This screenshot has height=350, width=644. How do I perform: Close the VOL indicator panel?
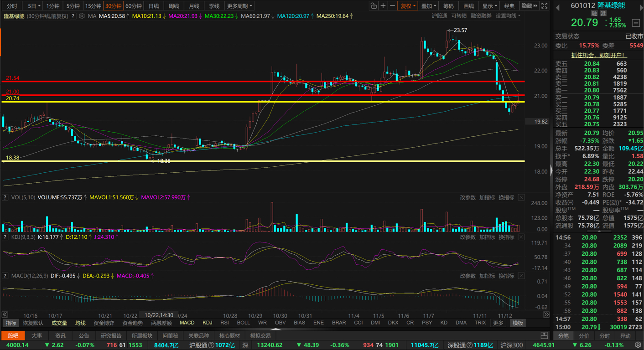click(521, 197)
